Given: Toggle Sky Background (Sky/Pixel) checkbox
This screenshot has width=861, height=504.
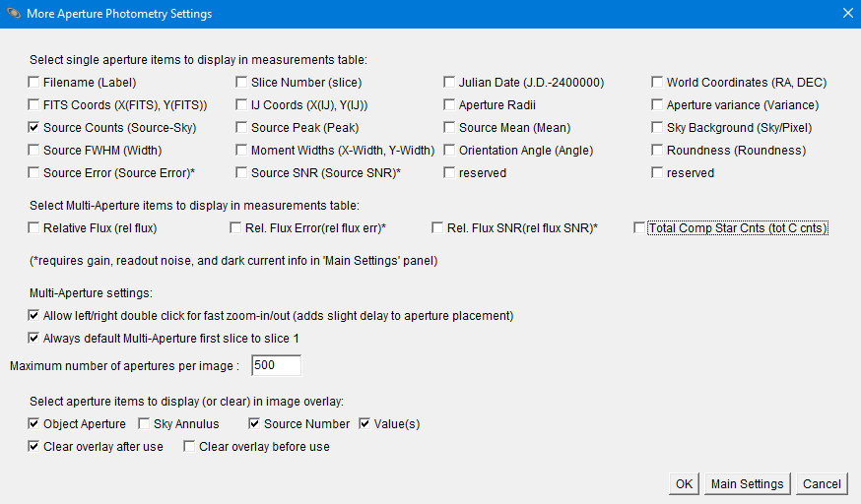Looking at the screenshot, I should coord(658,128).
